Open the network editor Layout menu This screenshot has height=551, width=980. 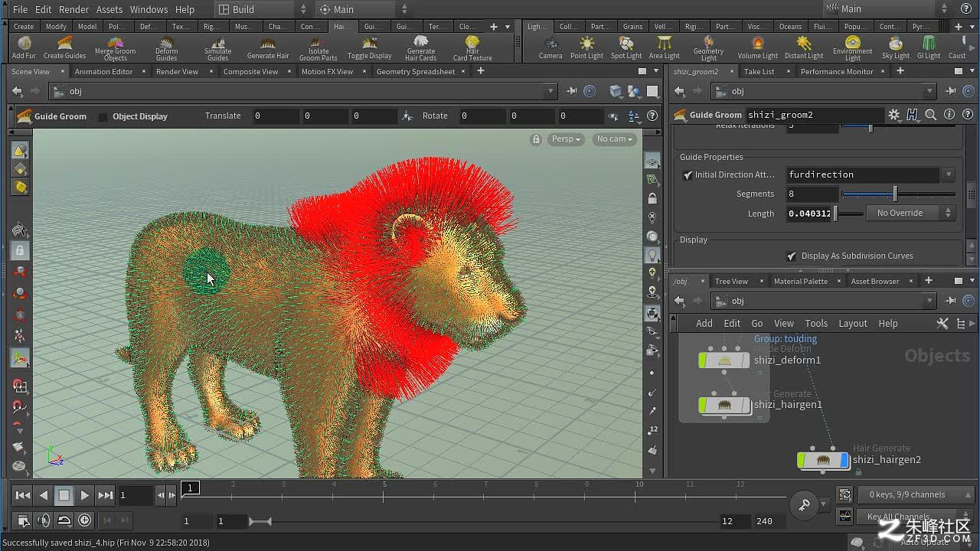(852, 324)
